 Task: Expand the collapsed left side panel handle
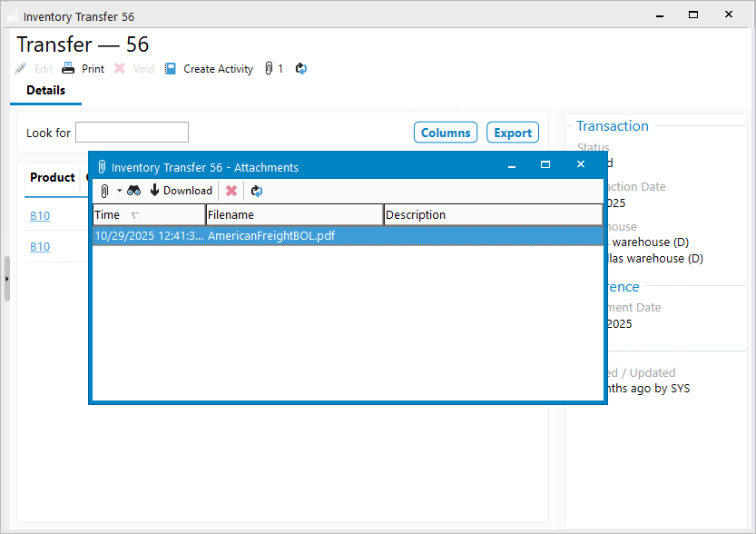(6, 279)
